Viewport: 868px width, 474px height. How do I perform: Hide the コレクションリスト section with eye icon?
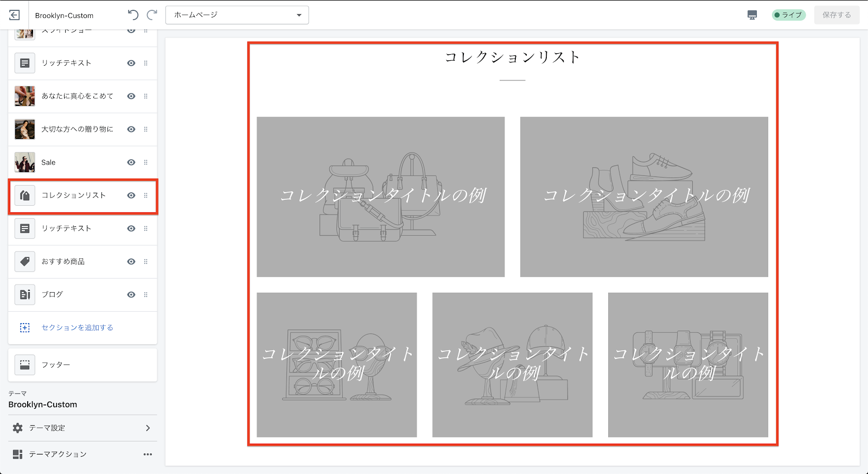tap(131, 195)
